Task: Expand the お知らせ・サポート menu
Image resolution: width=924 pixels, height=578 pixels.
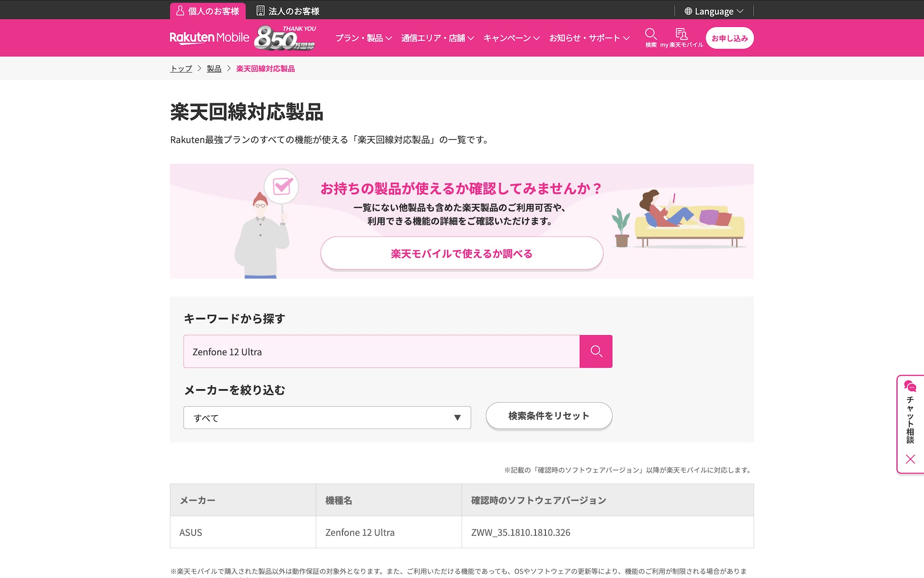Action: point(589,38)
